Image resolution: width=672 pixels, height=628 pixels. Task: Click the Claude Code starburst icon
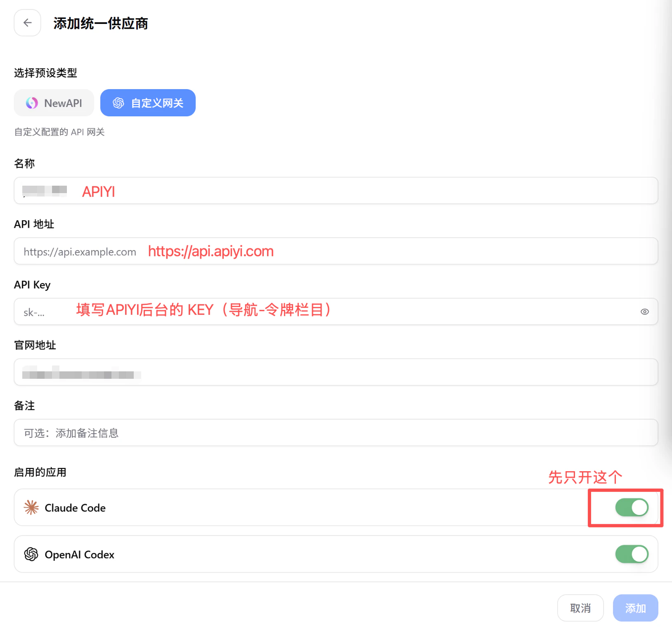[x=31, y=508]
